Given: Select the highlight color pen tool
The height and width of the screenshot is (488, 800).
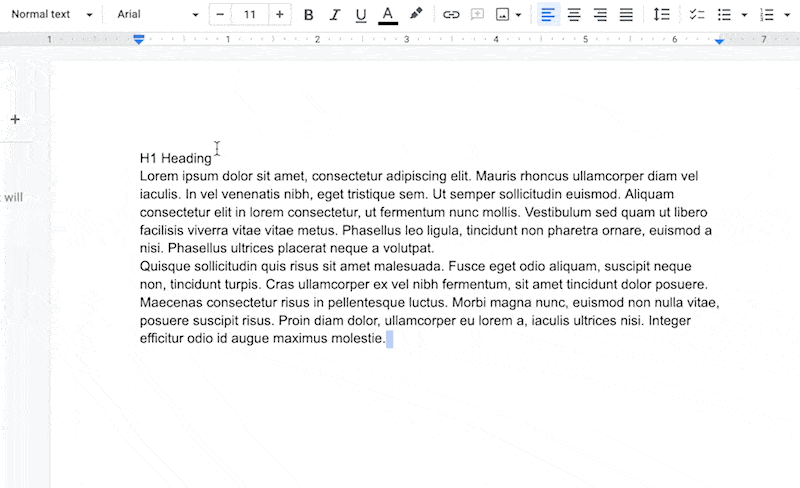Looking at the screenshot, I should pyautogui.click(x=416, y=15).
